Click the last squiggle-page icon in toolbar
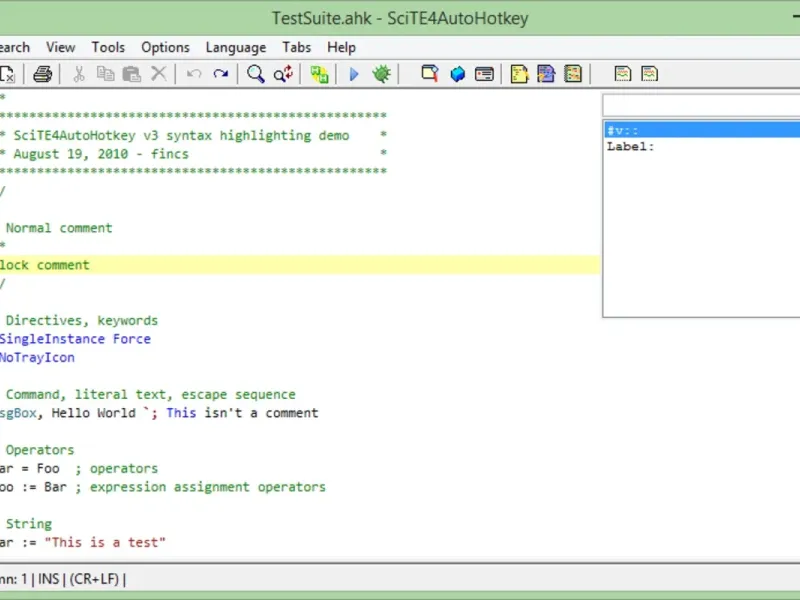Screen dimensions: 800x600 649,74
